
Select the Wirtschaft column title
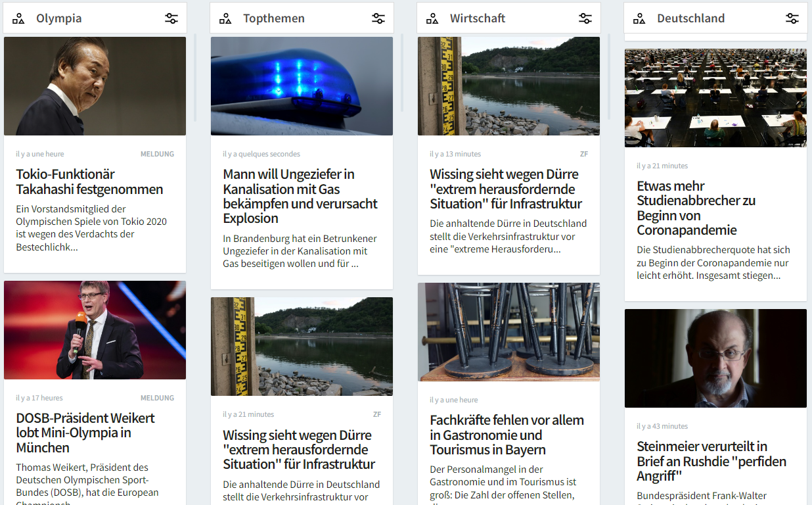(478, 18)
